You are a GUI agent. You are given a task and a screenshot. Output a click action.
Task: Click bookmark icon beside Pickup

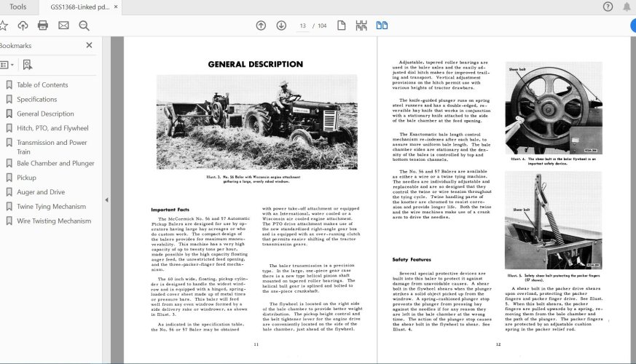(x=9, y=178)
